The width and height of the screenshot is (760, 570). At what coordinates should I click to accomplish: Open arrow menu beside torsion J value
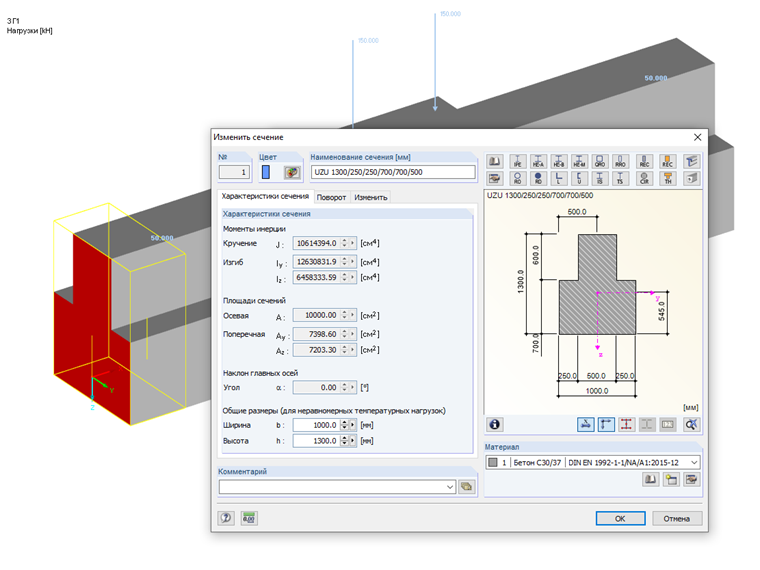[x=353, y=243]
